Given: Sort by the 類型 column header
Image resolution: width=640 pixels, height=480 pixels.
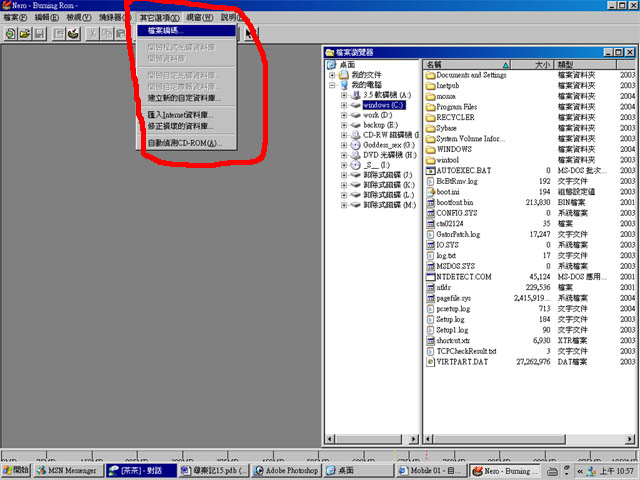Looking at the screenshot, I should (586, 64).
